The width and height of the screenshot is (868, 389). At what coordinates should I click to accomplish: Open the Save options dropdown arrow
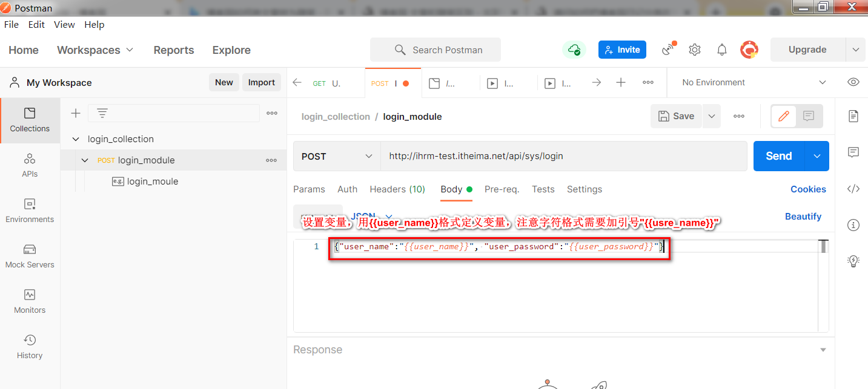[712, 116]
